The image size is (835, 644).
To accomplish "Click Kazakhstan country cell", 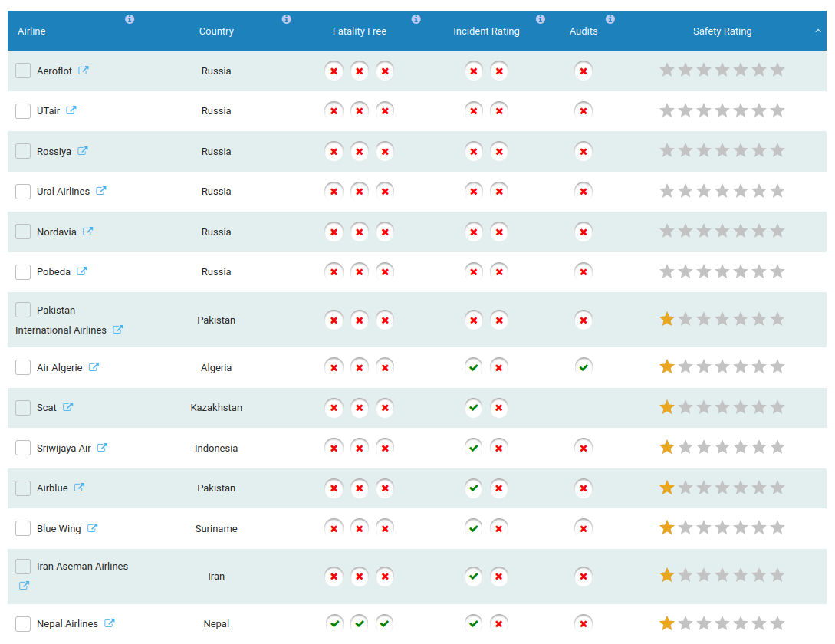I will click(x=216, y=408).
